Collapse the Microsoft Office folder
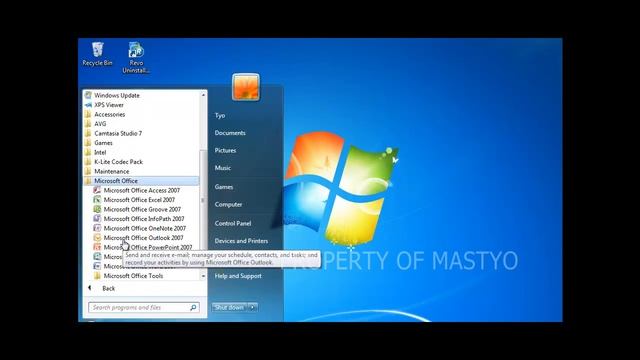This screenshot has height=360, width=640. tap(142, 181)
